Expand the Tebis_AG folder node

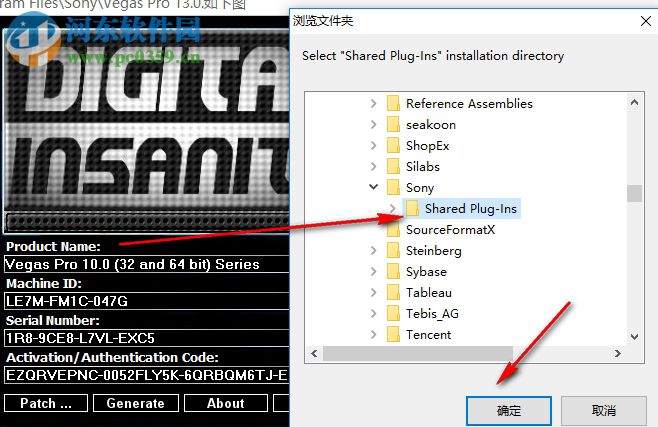coord(373,313)
